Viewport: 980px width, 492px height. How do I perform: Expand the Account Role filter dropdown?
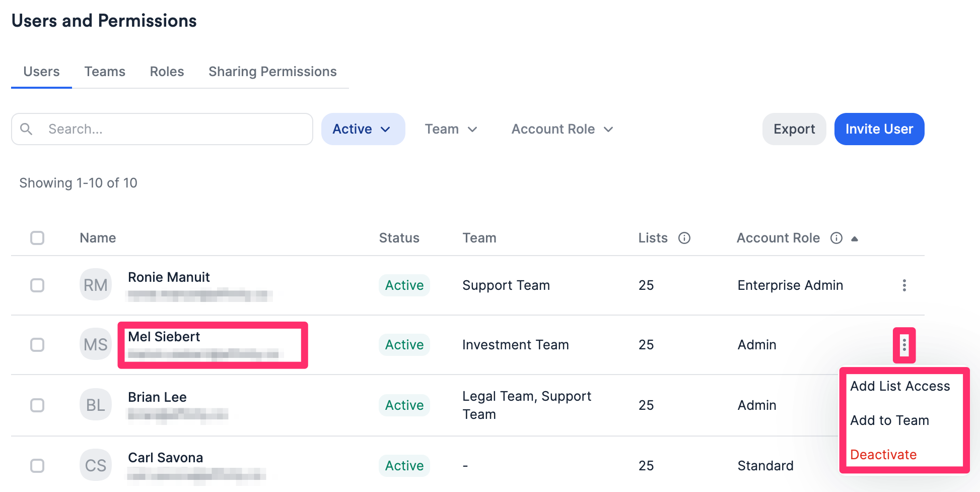[x=562, y=129]
